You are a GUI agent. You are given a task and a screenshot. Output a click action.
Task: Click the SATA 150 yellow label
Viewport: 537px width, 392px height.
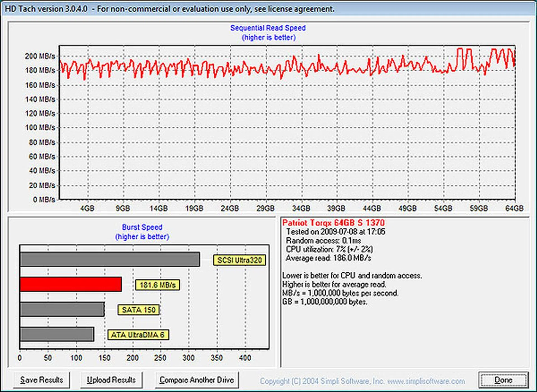pos(138,310)
